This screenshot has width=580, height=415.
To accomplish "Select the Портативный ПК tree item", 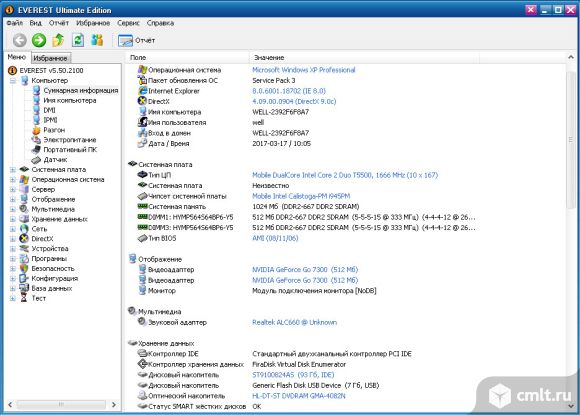I will coord(70,150).
